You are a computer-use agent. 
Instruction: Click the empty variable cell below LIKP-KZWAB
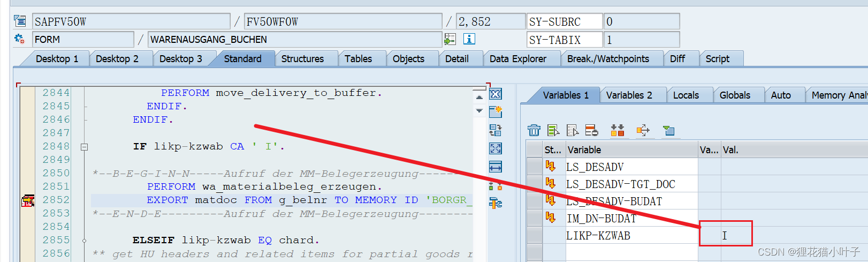(x=632, y=252)
